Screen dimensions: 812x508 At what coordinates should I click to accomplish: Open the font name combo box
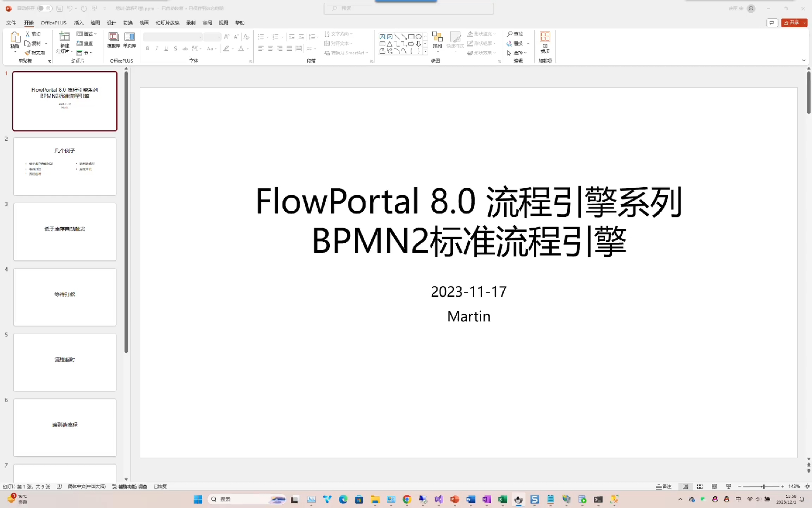click(x=172, y=37)
